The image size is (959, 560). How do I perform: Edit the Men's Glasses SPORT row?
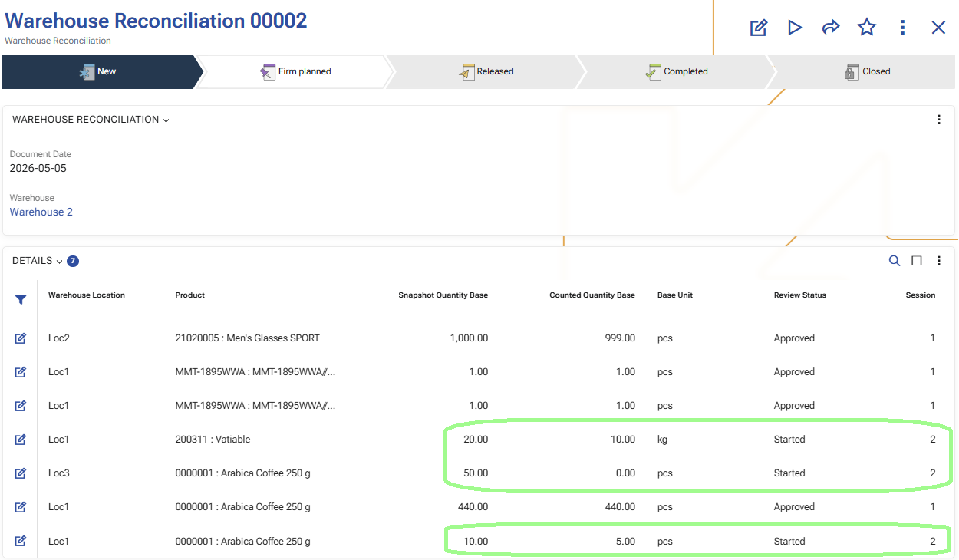pos(21,338)
